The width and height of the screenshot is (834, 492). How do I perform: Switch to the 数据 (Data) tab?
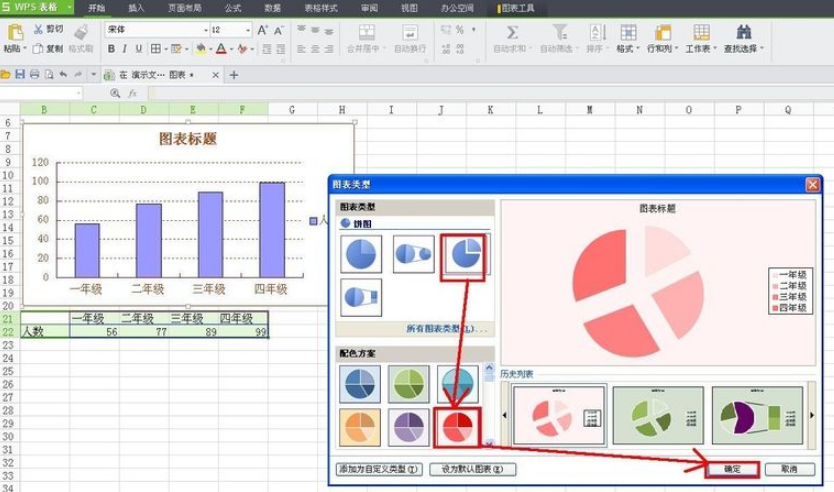tap(272, 8)
